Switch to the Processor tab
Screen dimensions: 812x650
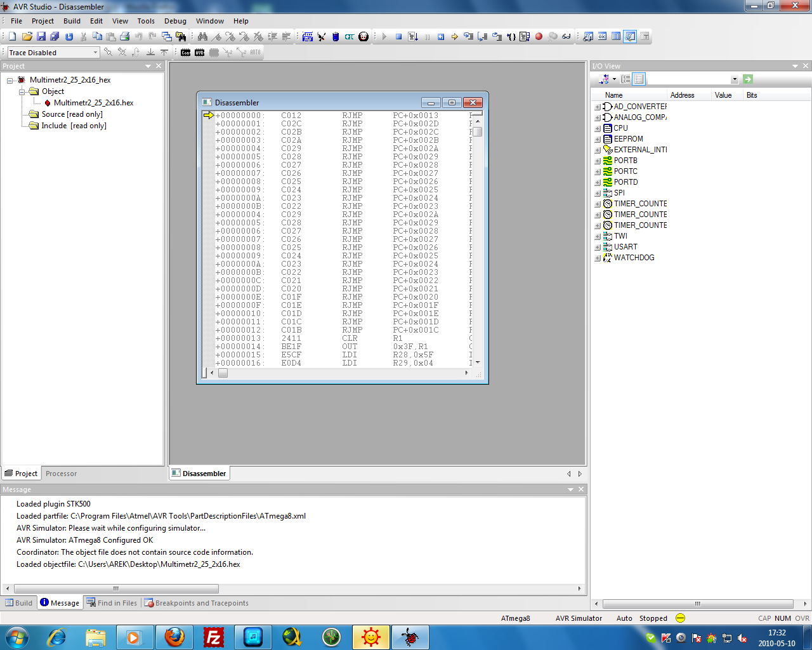61,474
